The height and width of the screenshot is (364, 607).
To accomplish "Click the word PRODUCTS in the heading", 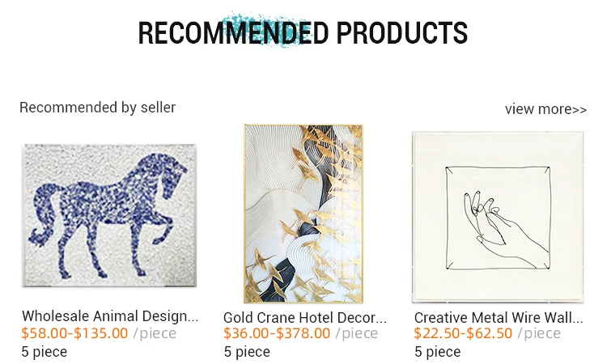I will [x=401, y=33].
